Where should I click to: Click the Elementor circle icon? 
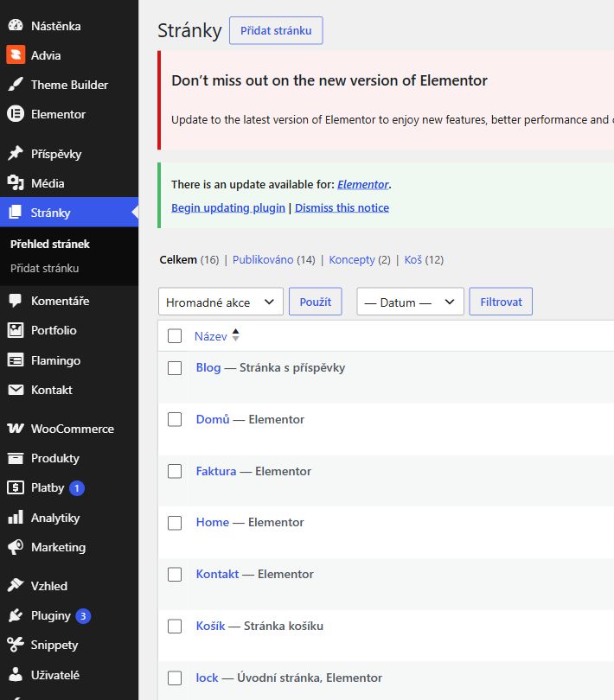(x=16, y=114)
